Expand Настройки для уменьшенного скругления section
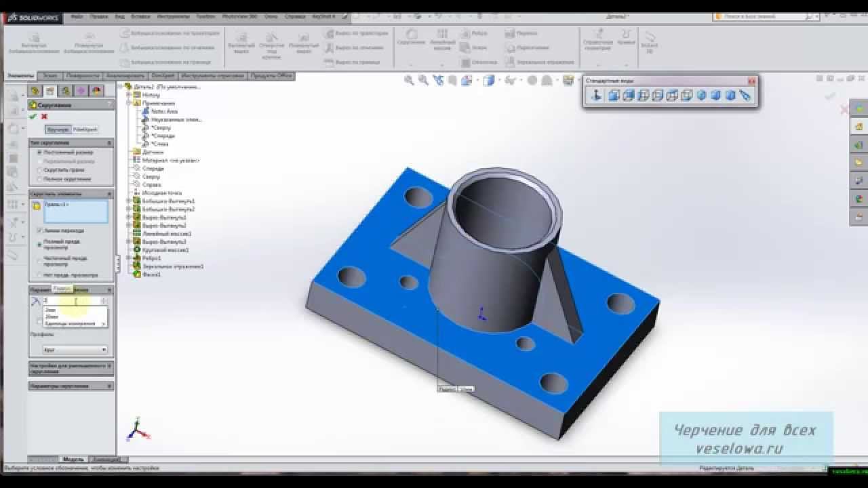 coord(109,366)
